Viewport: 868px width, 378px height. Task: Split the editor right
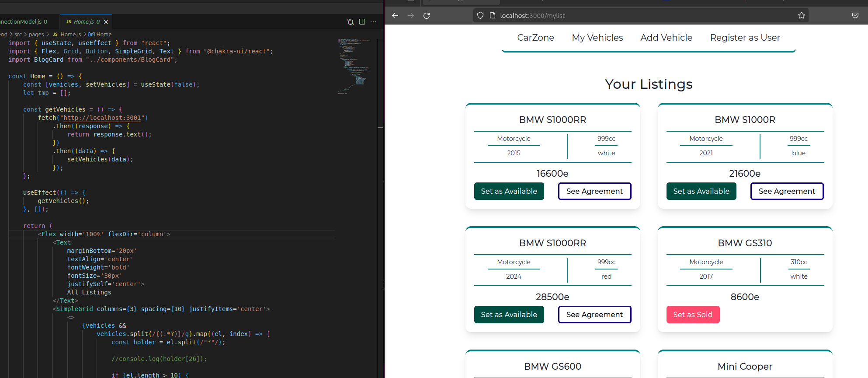pos(362,22)
